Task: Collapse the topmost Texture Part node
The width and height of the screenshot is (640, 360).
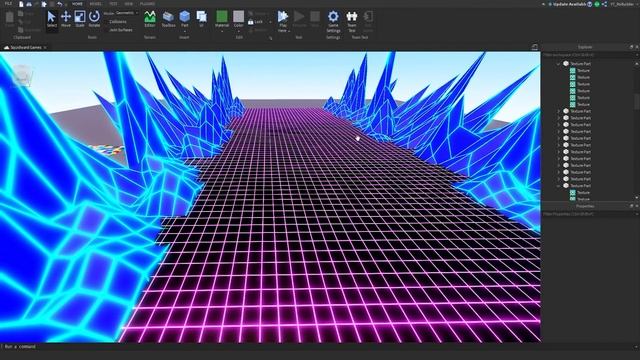Action: click(x=559, y=64)
